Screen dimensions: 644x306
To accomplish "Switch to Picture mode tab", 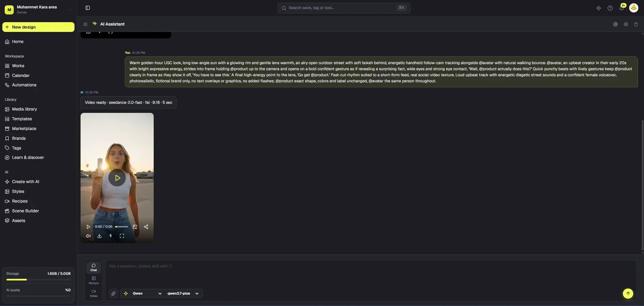I will coord(94,280).
